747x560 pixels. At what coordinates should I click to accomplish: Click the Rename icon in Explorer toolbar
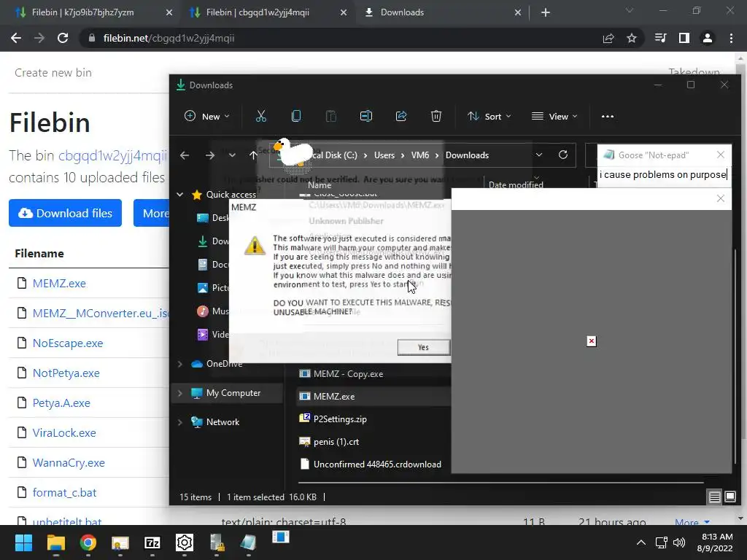pyautogui.click(x=366, y=116)
